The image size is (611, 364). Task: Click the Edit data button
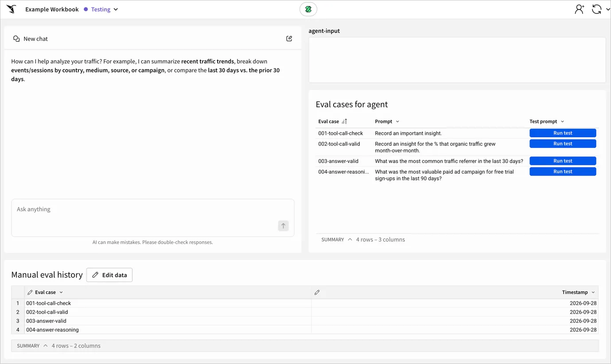point(109,275)
